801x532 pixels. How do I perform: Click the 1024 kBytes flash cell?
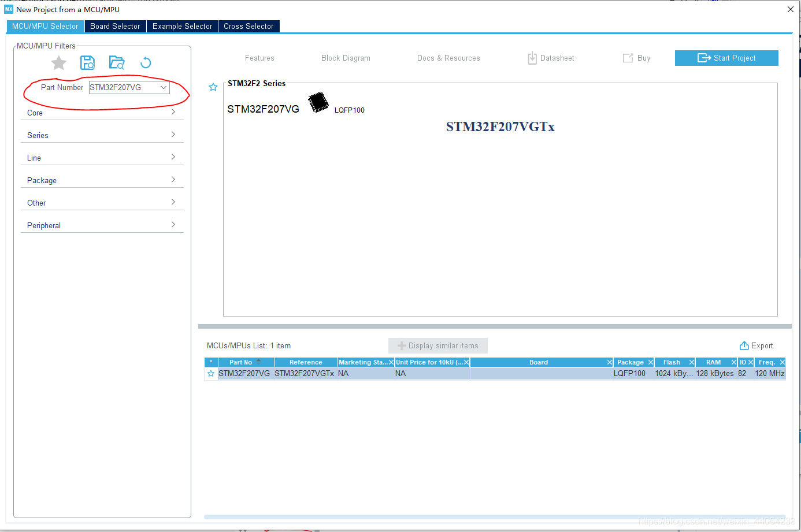(x=674, y=374)
